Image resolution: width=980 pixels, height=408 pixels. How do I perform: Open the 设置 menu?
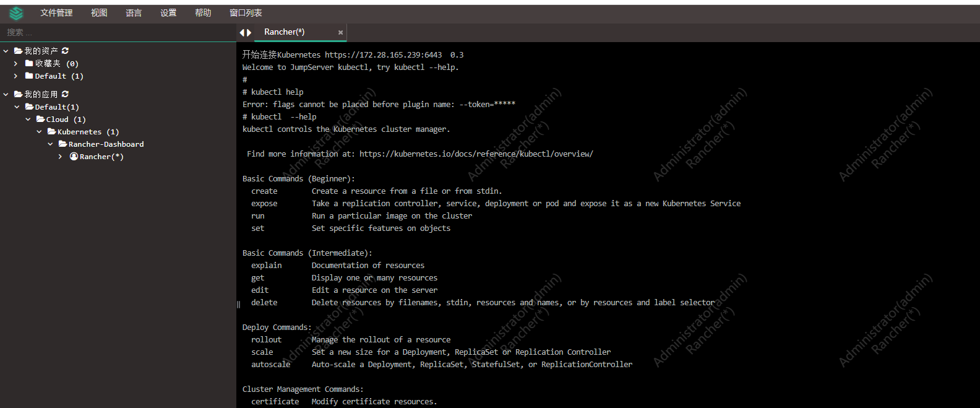(x=168, y=13)
